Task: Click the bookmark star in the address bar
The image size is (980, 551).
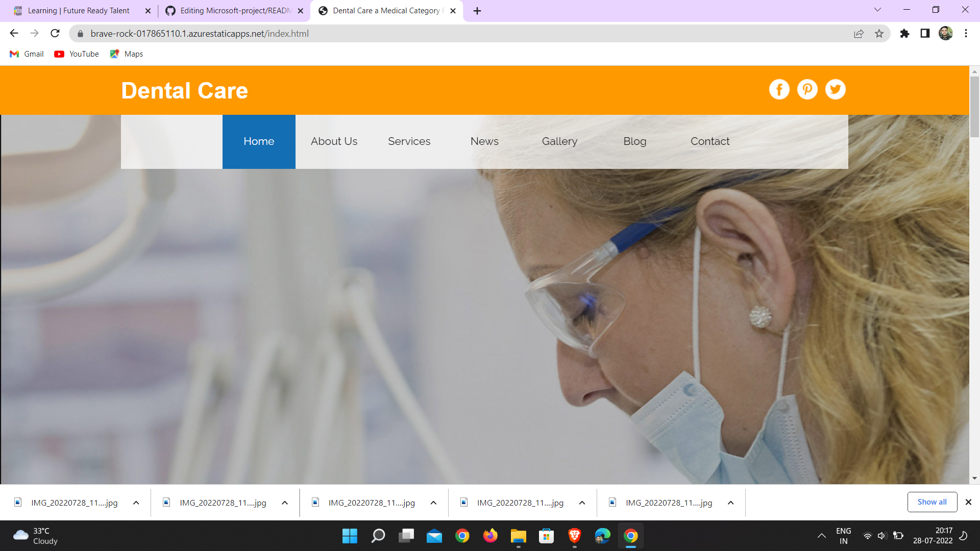Action: click(x=879, y=33)
